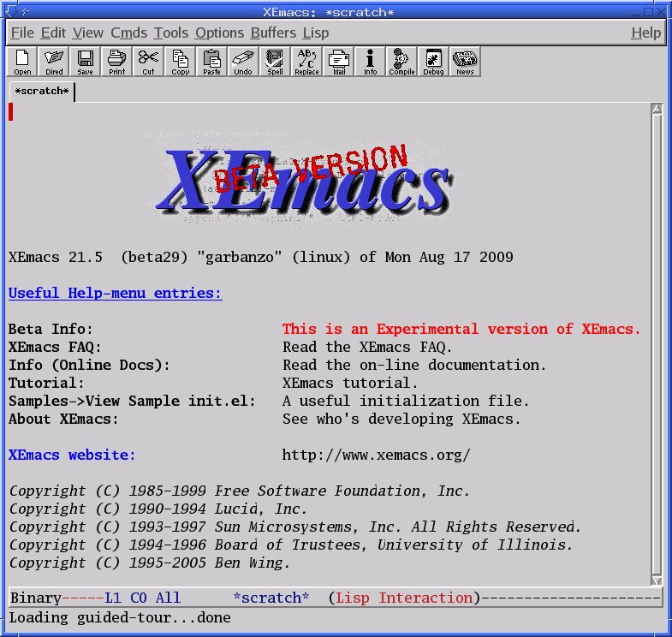This screenshot has height=637, width=672.
Task: Open the File menu
Action: click(x=22, y=33)
